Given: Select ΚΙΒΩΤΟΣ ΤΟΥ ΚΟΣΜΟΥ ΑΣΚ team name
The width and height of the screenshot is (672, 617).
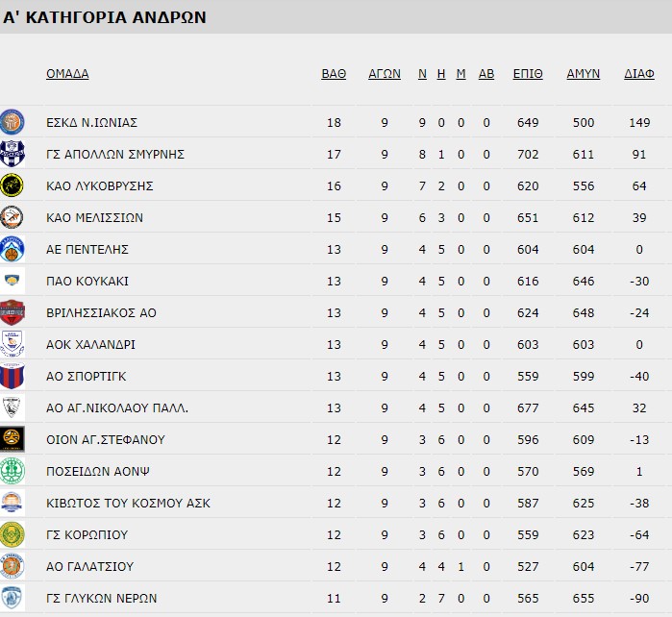Looking at the screenshot, I should [x=128, y=504].
